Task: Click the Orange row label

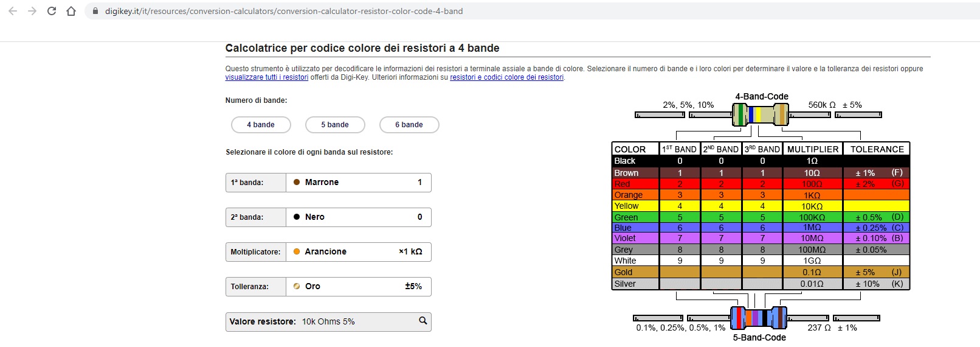Action: 628,195
